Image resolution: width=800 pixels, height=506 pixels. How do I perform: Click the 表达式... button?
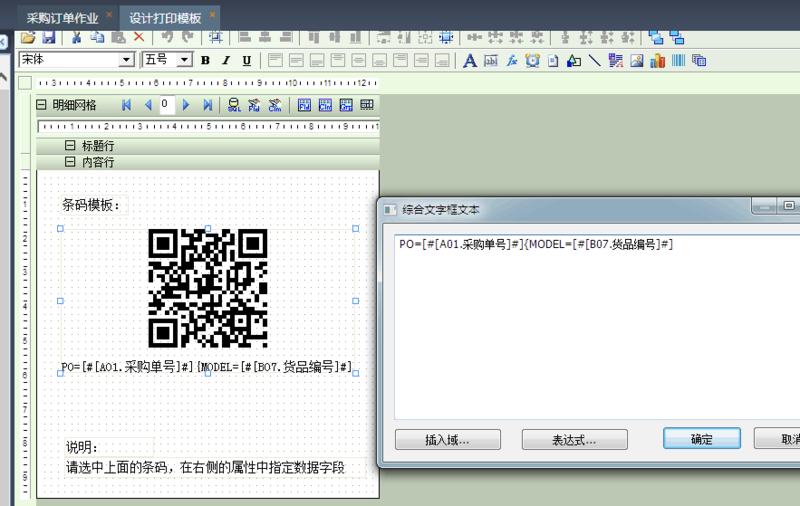(x=574, y=439)
